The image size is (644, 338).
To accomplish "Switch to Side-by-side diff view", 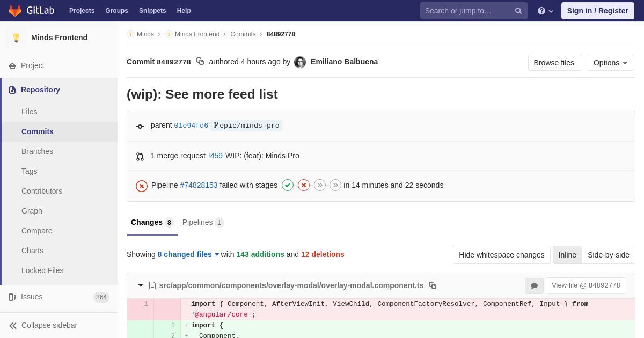I will click(x=609, y=255).
